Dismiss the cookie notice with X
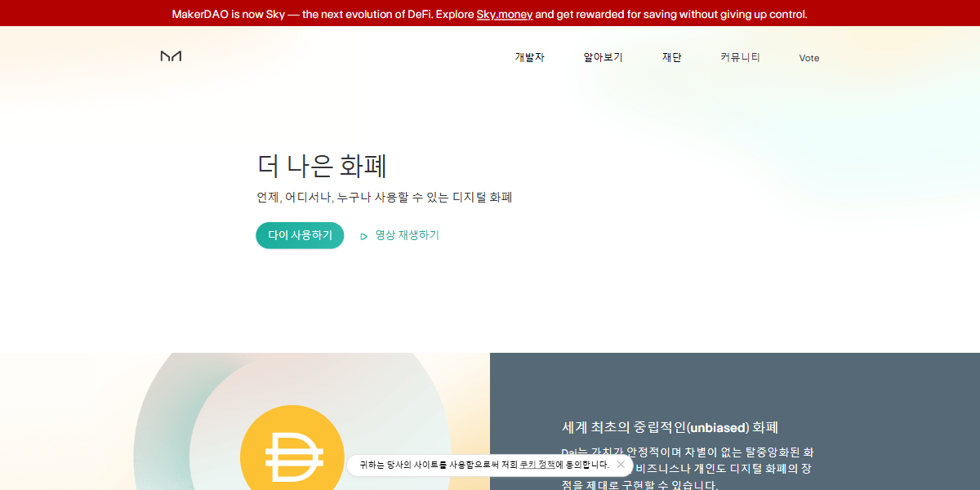This screenshot has height=490, width=980. [x=621, y=465]
